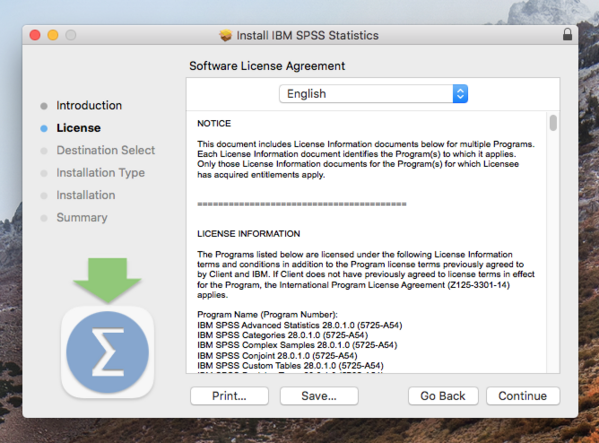Minimize the installer with the yellow button
The image size is (599, 443).
53,35
